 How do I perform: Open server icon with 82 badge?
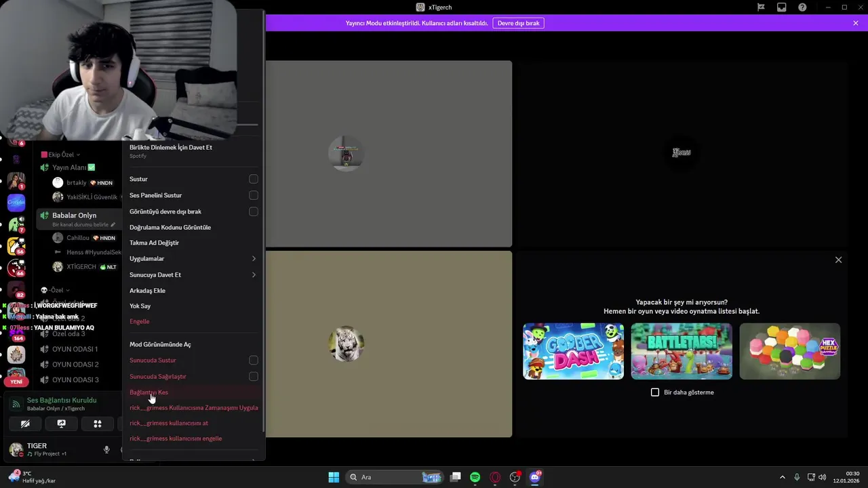click(x=16, y=290)
